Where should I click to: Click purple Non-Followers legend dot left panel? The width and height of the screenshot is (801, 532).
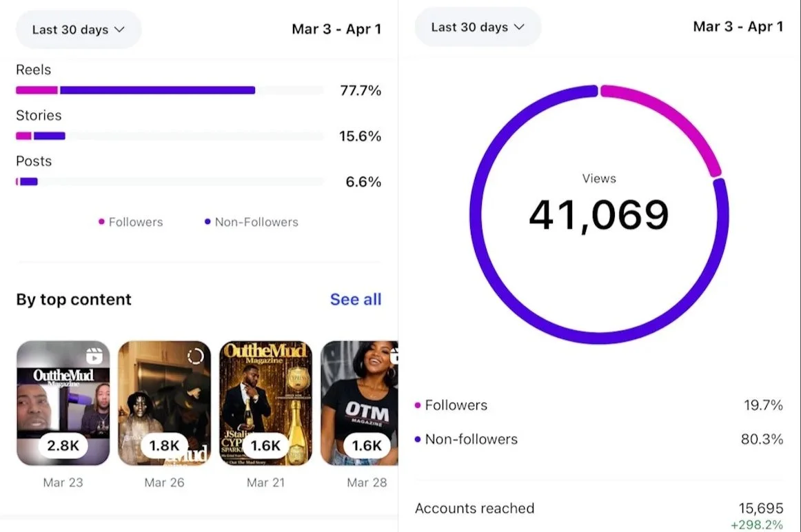coord(207,222)
